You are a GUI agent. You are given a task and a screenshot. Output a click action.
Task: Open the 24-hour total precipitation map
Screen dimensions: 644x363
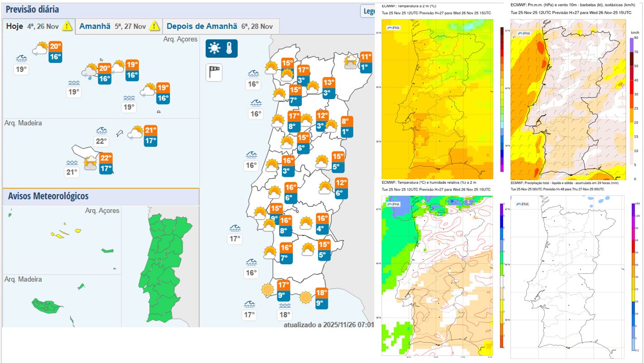coord(568,277)
